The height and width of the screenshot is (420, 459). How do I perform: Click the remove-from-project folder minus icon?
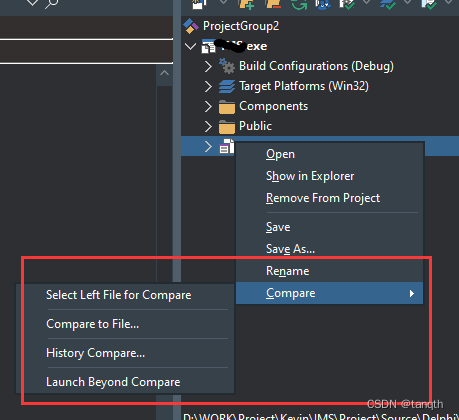(x=273, y=4)
